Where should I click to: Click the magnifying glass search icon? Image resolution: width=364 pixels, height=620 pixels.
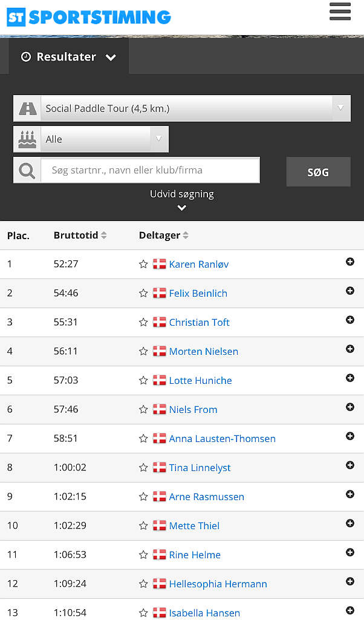click(27, 170)
